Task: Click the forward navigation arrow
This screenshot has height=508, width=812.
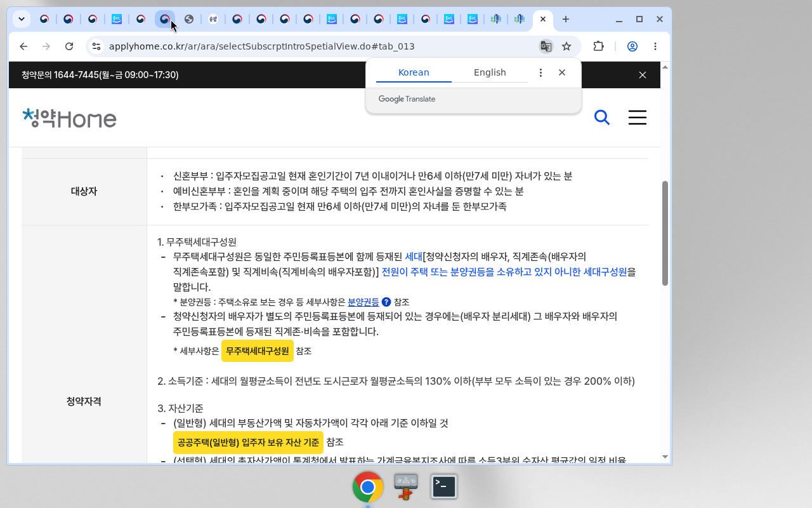Action: point(46,46)
